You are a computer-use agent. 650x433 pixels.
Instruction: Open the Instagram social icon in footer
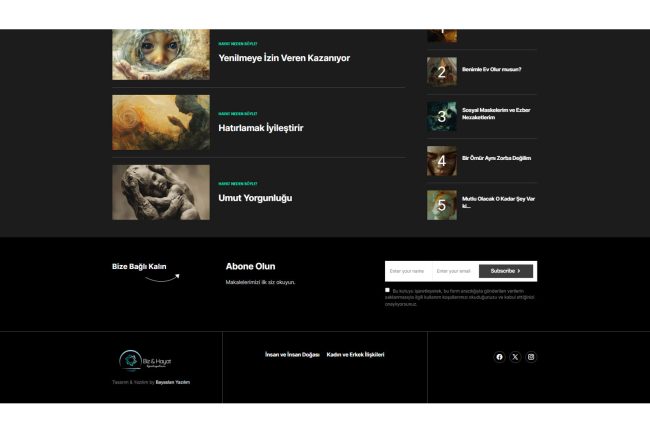tap(531, 357)
